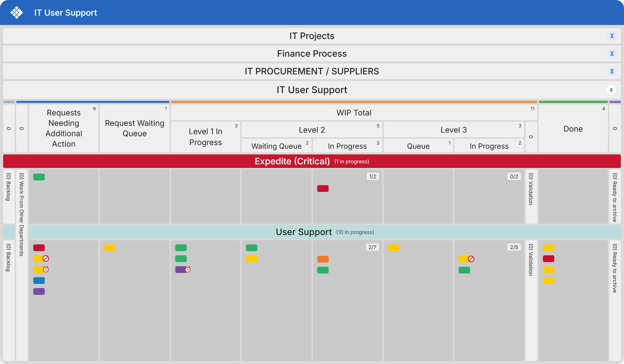Screen dimensions: 624x364
Task: Collapse the Expedite (Critical) swimlane
Action: (x=312, y=161)
